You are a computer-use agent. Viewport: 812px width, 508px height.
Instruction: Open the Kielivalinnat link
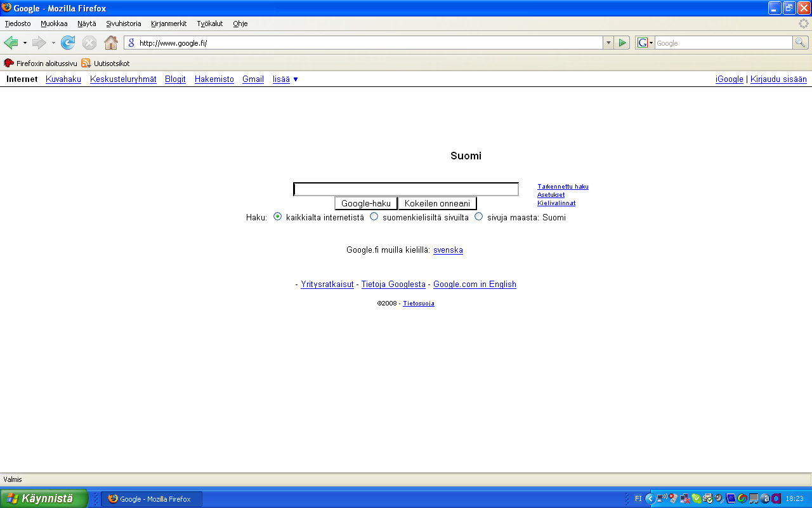coord(556,203)
